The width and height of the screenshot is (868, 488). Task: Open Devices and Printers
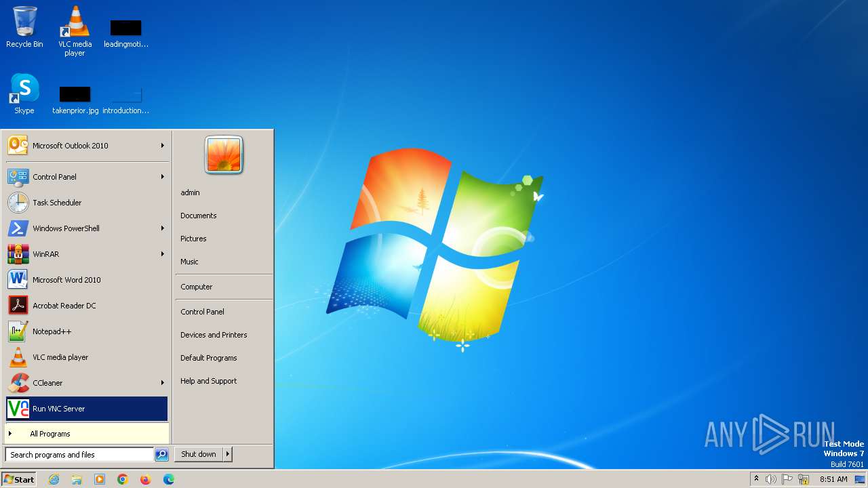(214, 335)
